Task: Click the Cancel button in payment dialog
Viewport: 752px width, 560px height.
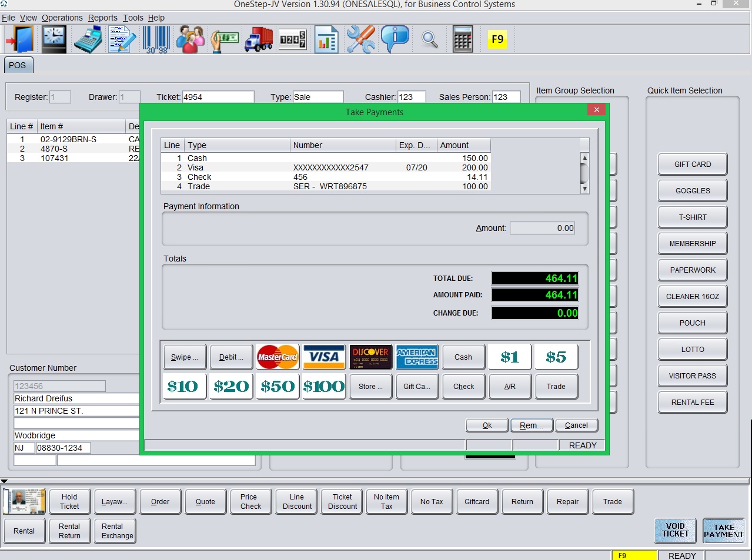Action: [576, 425]
